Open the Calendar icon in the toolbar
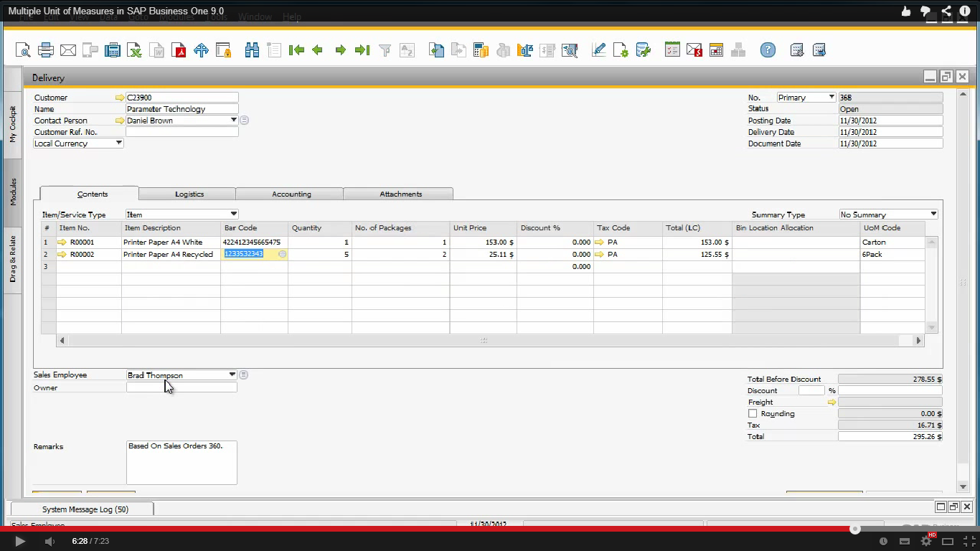This screenshot has height=551, width=980. pos(716,50)
